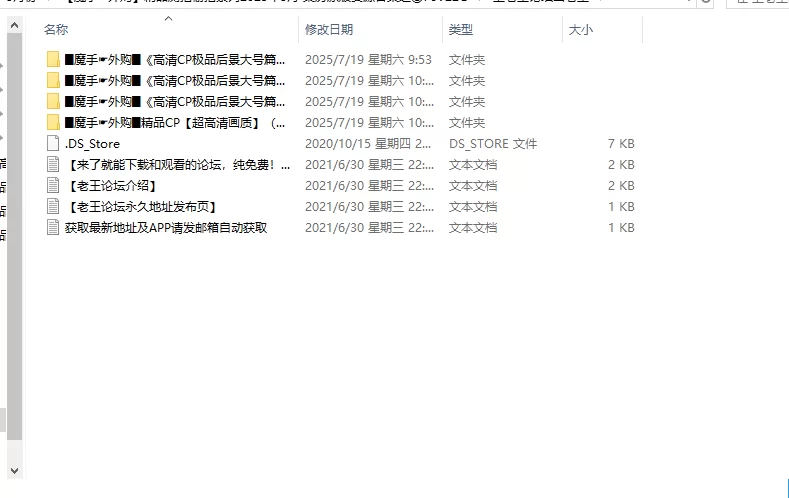Sort by the 类型 column header

tap(461, 30)
